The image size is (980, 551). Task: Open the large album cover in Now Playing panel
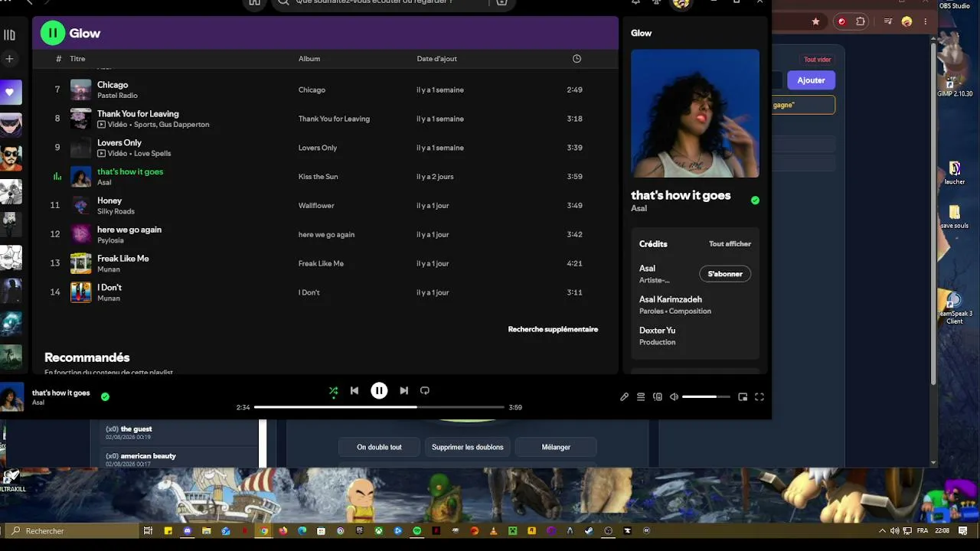(x=695, y=113)
